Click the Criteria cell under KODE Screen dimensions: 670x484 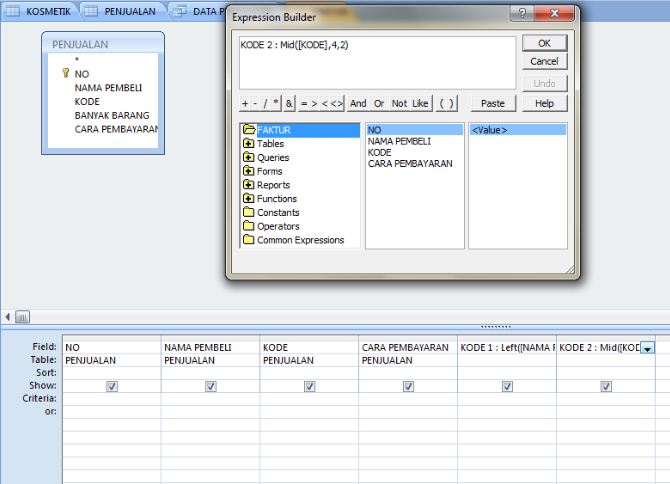(309, 399)
